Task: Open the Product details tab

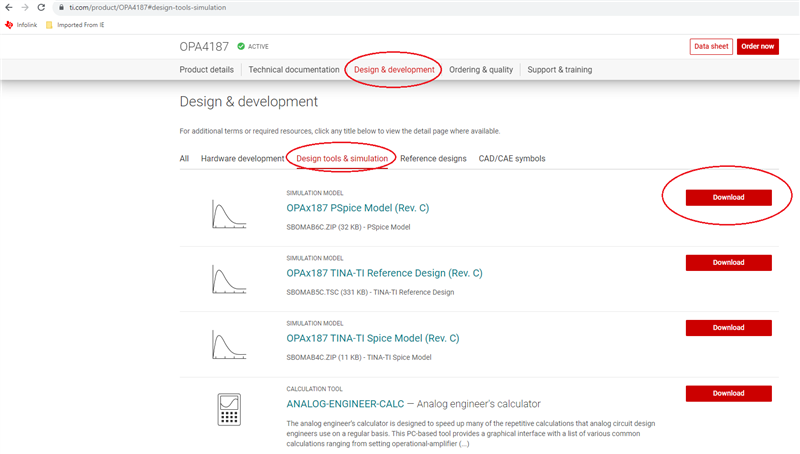Action: [207, 70]
